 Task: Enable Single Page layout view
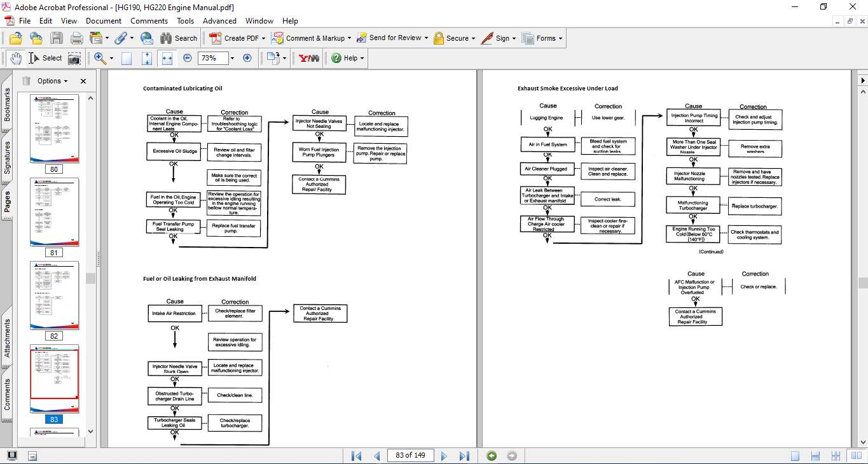coord(796,456)
